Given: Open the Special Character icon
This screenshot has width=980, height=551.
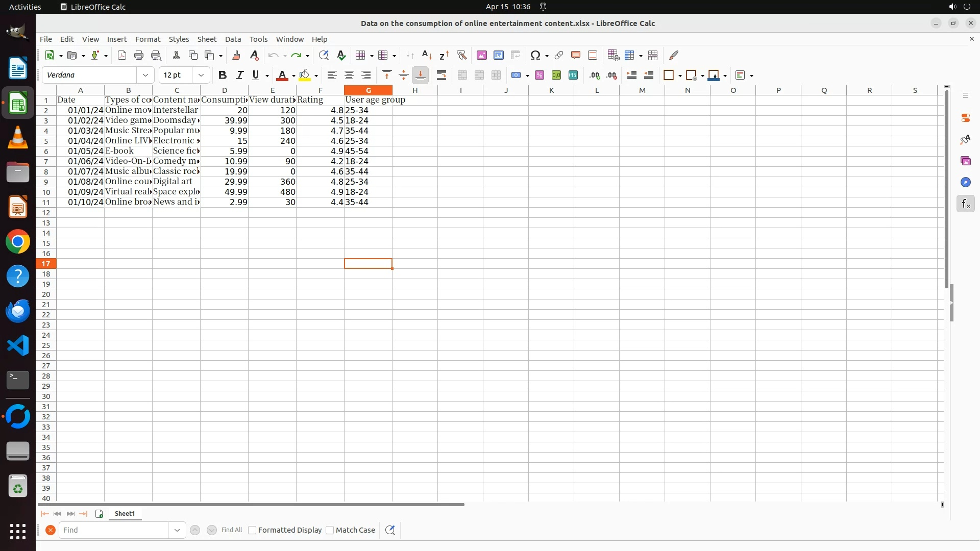Looking at the screenshot, I should [x=535, y=55].
